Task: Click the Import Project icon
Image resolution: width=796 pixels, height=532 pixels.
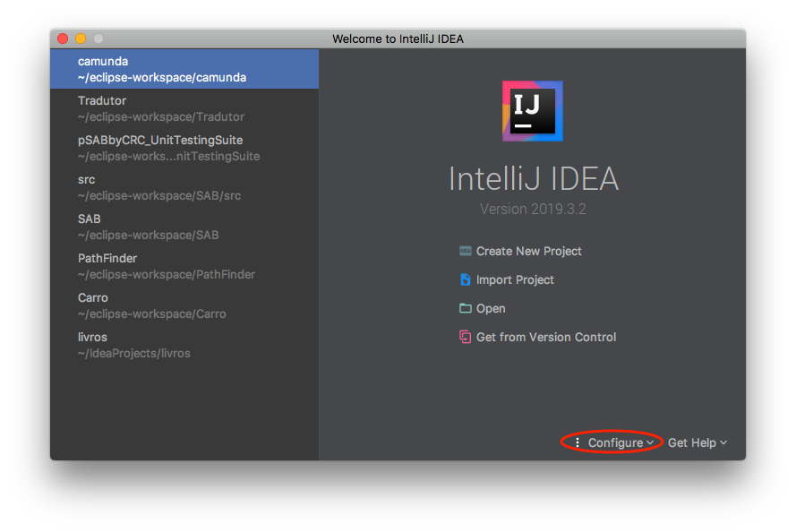Action: coord(465,280)
